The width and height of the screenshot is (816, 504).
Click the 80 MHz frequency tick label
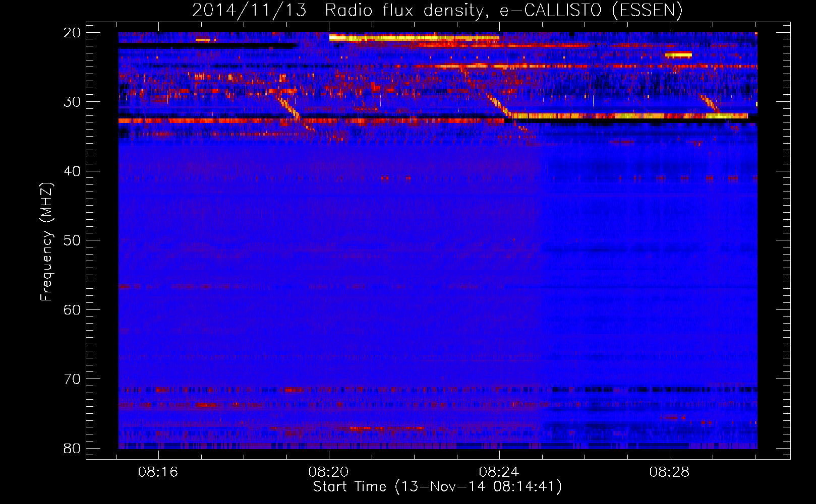coord(72,448)
